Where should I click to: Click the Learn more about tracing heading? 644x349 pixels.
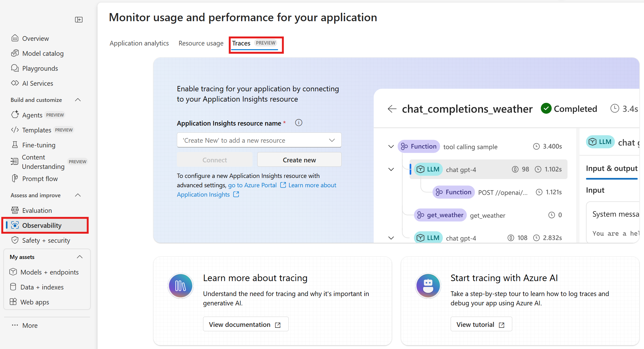pyautogui.click(x=255, y=278)
